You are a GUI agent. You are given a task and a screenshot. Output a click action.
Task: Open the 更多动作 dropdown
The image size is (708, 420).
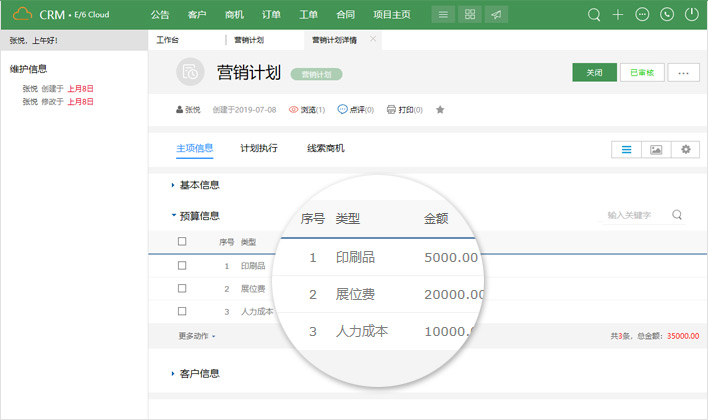[x=197, y=336]
